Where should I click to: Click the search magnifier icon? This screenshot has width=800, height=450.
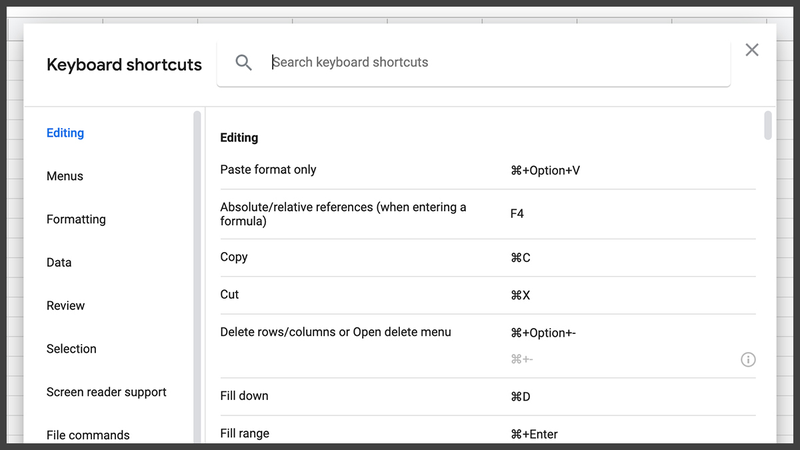tap(243, 63)
